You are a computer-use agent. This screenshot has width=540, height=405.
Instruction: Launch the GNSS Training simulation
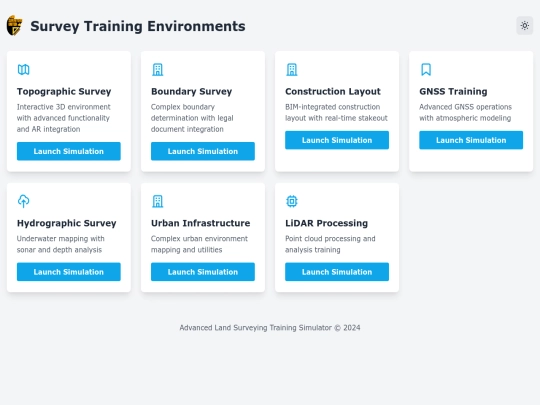tap(471, 140)
